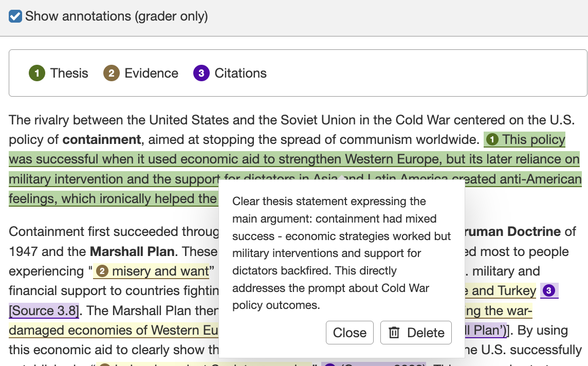Click badge 2 before "misery and want"
The image size is (588, 366).
pyautogui.click(x=102, y=271)
